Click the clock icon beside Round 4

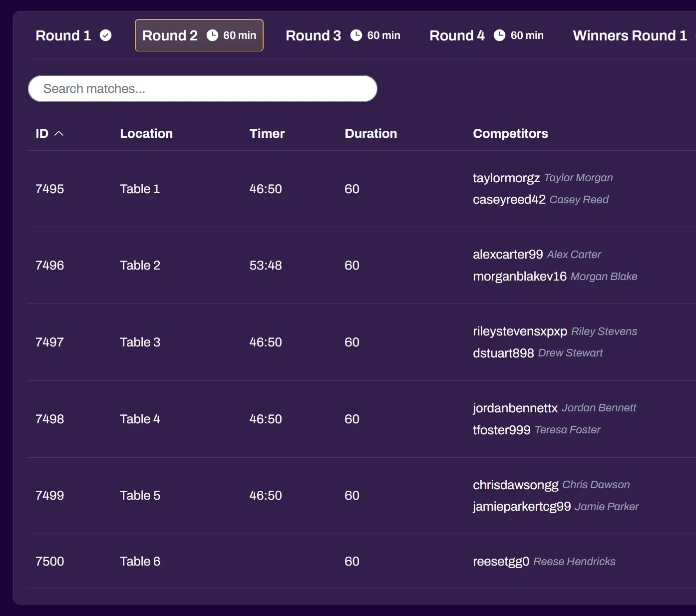tap(499, 35)
